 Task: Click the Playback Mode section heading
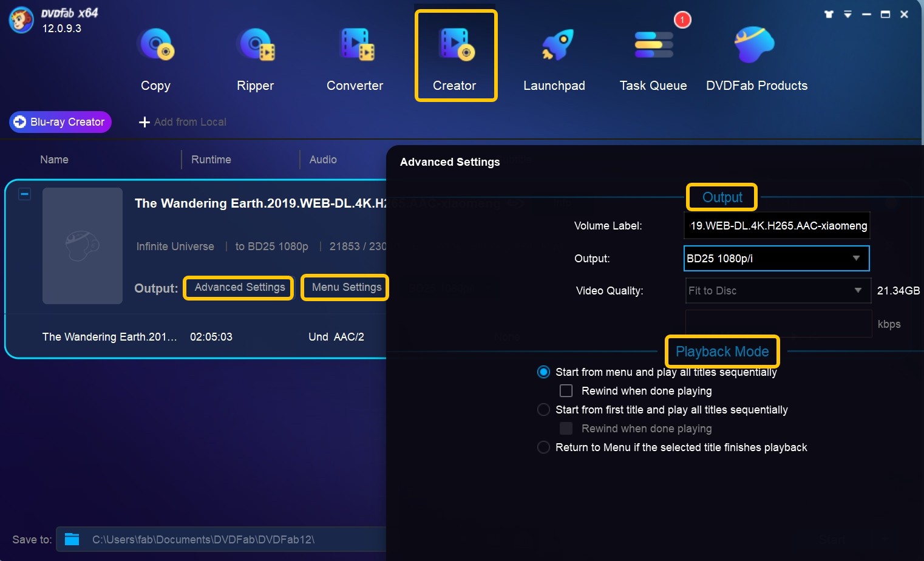[x=722, y=352]
